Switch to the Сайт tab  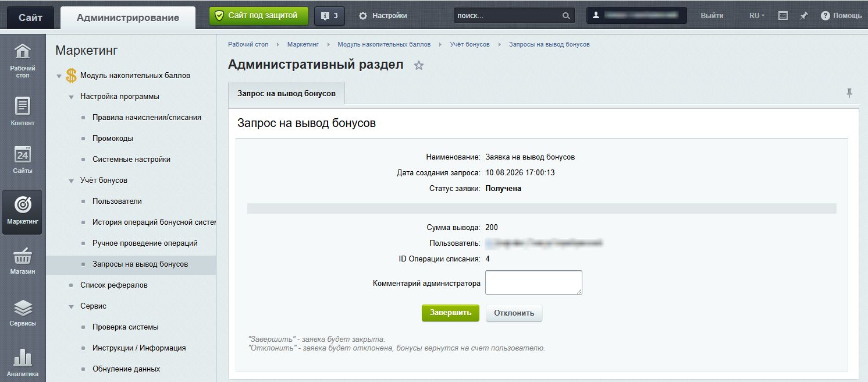click(x=30, y=17)
